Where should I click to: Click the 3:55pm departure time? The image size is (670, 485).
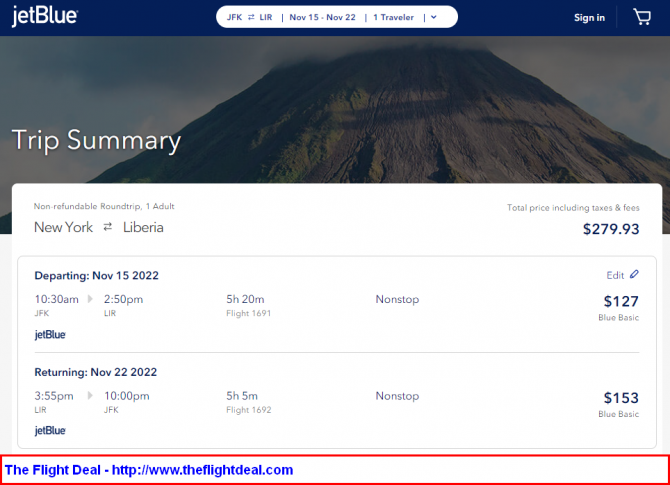(x=54, y=396)
